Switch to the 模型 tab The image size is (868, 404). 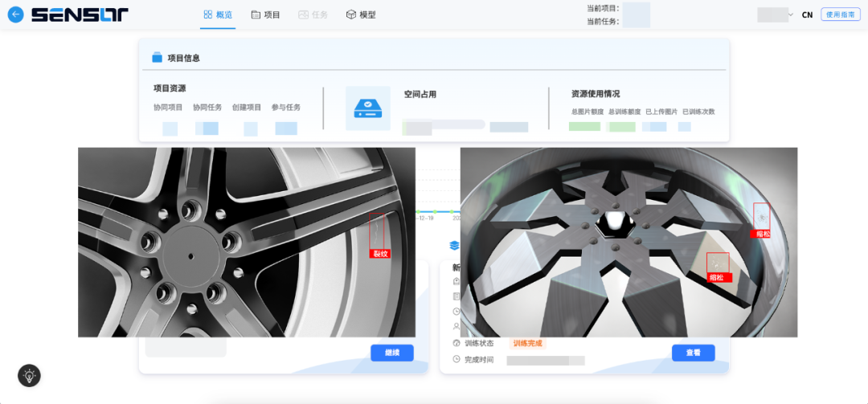coord(361,15)
